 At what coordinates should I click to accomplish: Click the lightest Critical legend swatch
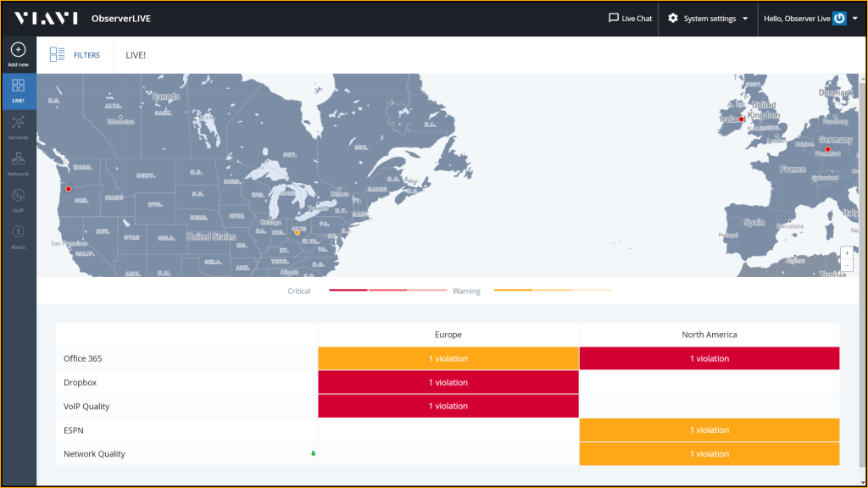[427, 290]
